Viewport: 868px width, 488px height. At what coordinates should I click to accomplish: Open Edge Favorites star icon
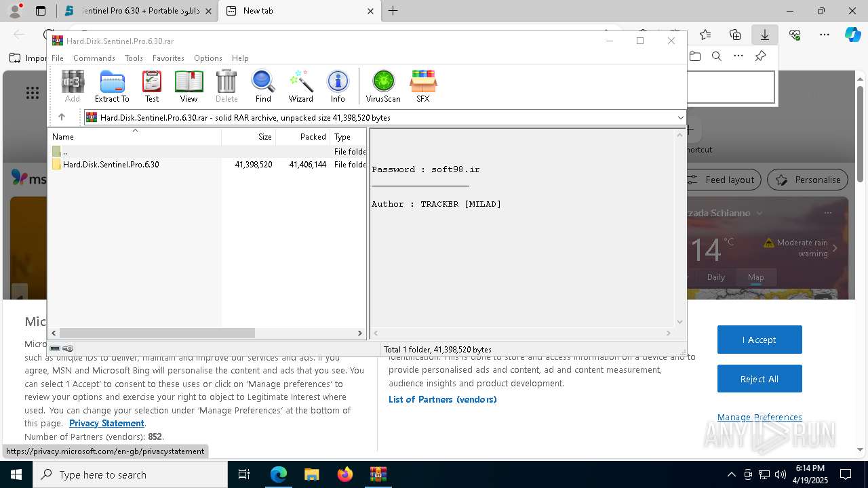[705, 35]
